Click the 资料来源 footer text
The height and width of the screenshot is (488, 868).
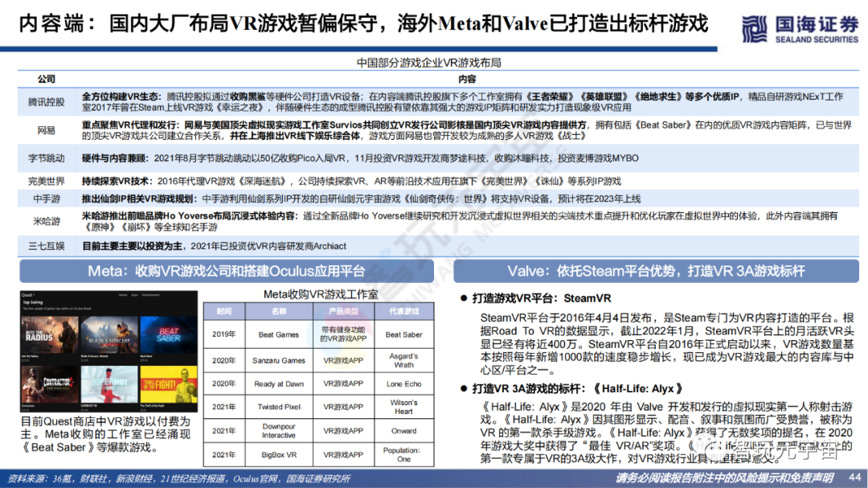(178, 478)
